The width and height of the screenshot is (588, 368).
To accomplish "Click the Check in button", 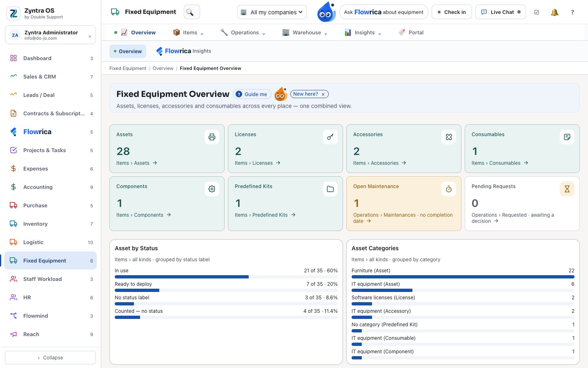I will click(x=452, y=12).
